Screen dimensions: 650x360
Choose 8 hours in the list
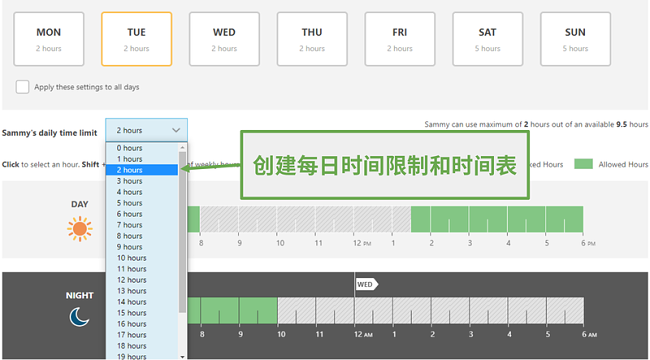click(x=142, y=236)
